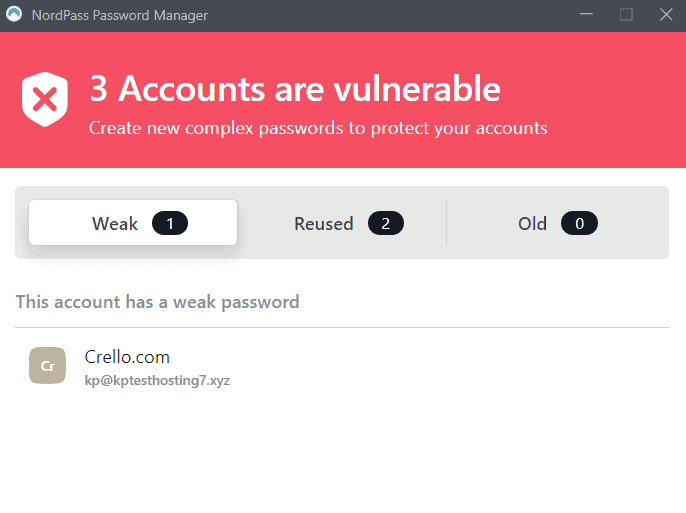
Task: Click the Weak count badge showing 1
Action: tap(170, 223)
